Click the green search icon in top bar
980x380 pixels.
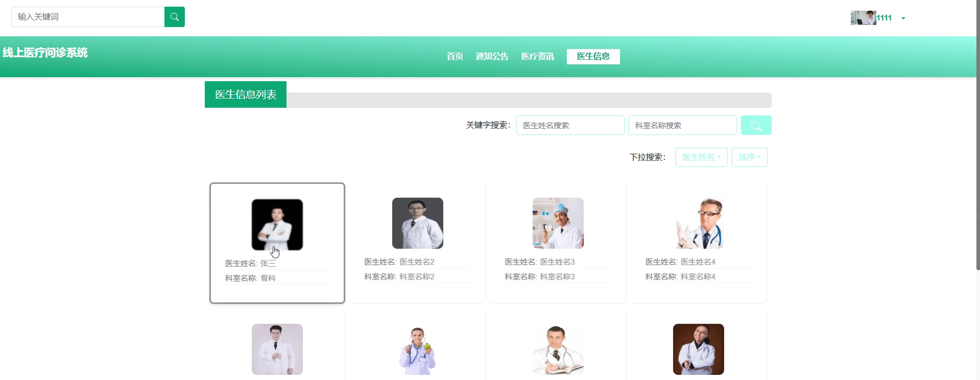(174, 17)
